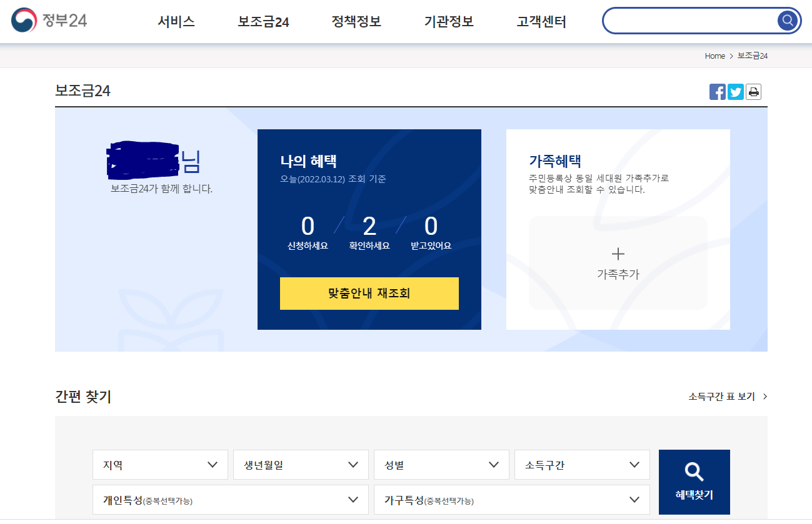The height and width of the screenshot is (524, 812).
Task: Click the 혜택찾기 search button
Action: coord(694,482)
